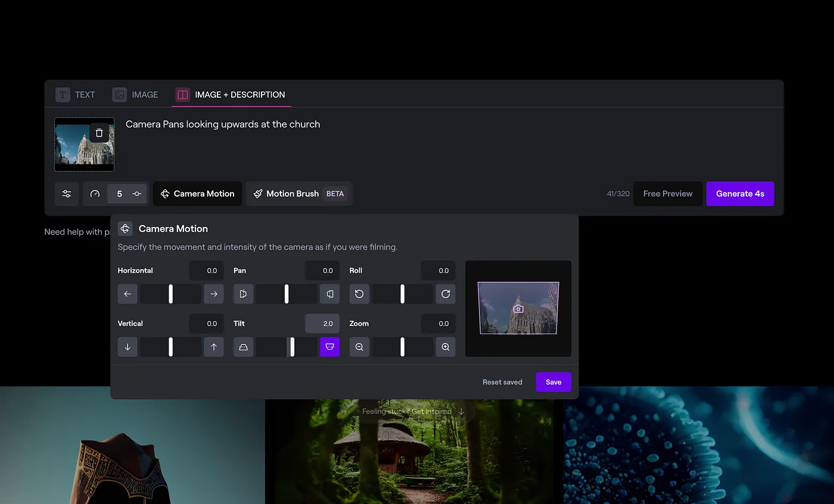Click the horizontal move right arrow
834x504 pixels.
tap(214, 294)
